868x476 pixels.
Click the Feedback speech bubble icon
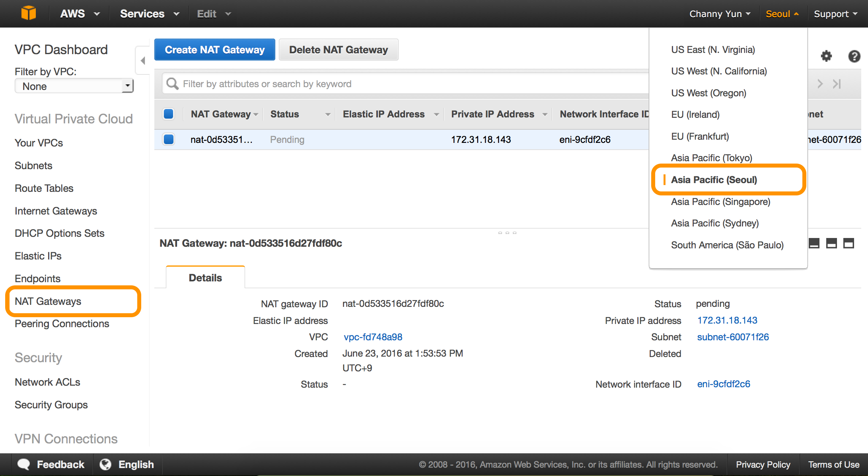pyautogui.click(x=24, y=464)
